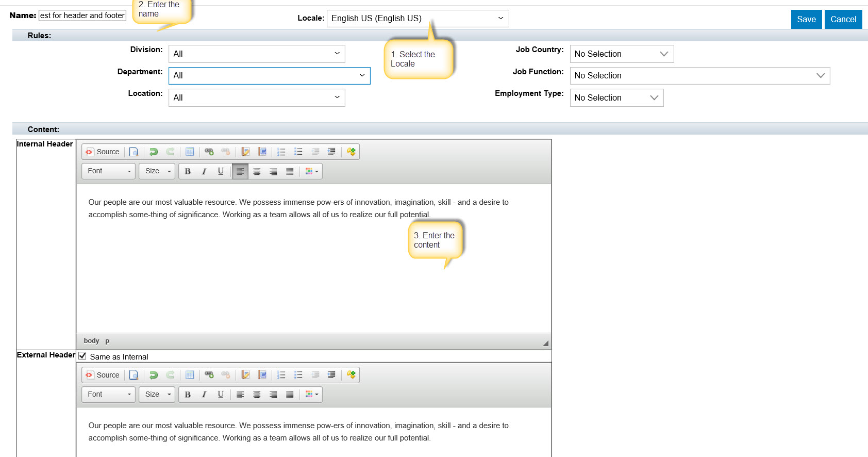Toggle Italic in Internal Header editor
The image size is (868, 457).
tap(204, 171)
